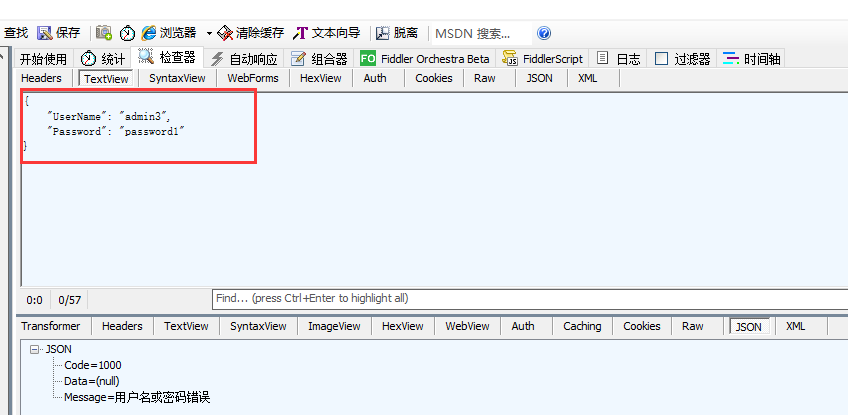The image size is (848, 415).
Task: Select response Cookies tab
Action: tap(641, 326)
